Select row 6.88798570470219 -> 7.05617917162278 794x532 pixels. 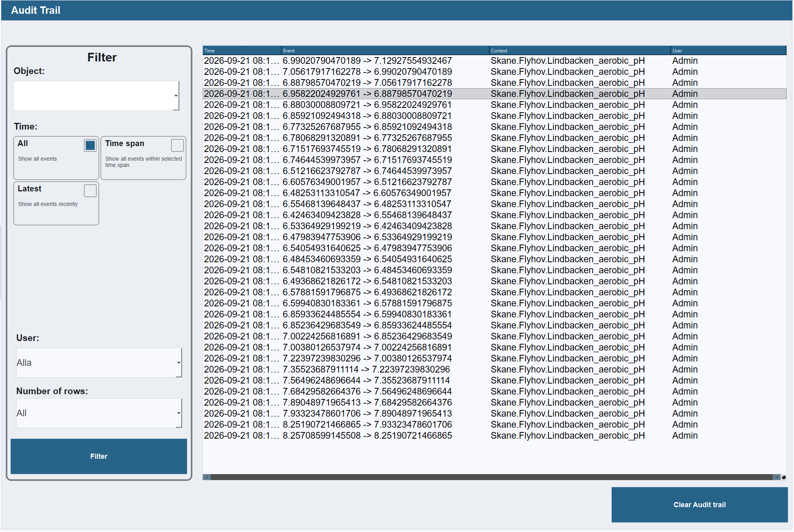495,83
